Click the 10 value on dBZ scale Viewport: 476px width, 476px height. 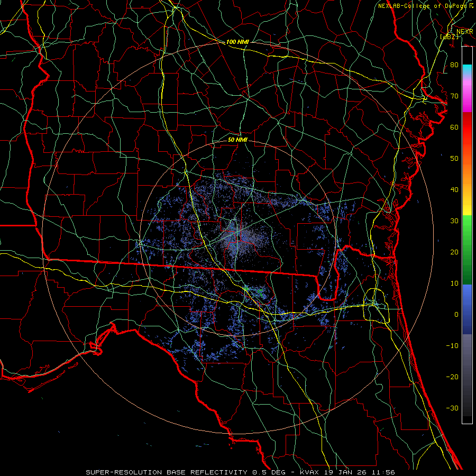click(x=454, y=283)
